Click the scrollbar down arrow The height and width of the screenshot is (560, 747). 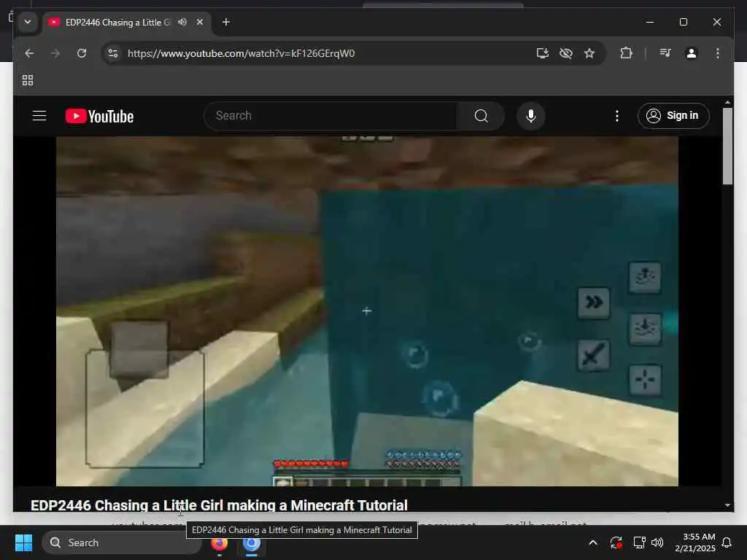click(x=727, y=505)
